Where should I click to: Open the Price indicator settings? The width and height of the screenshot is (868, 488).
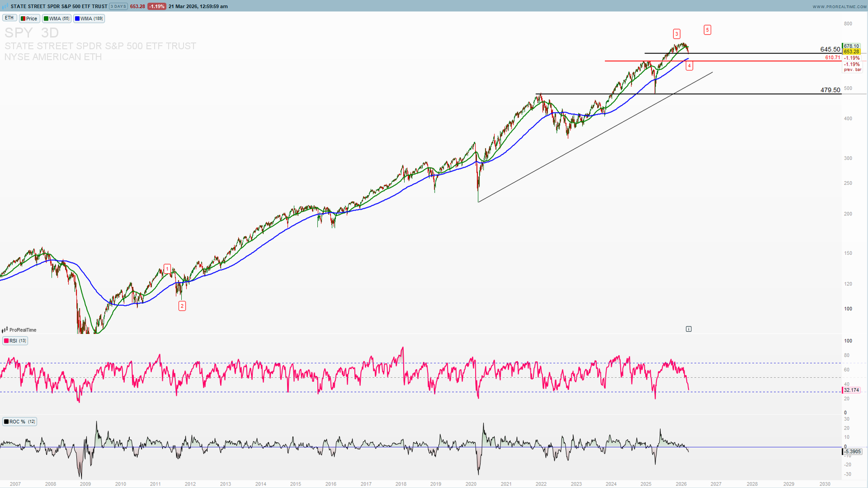point(29,18)
